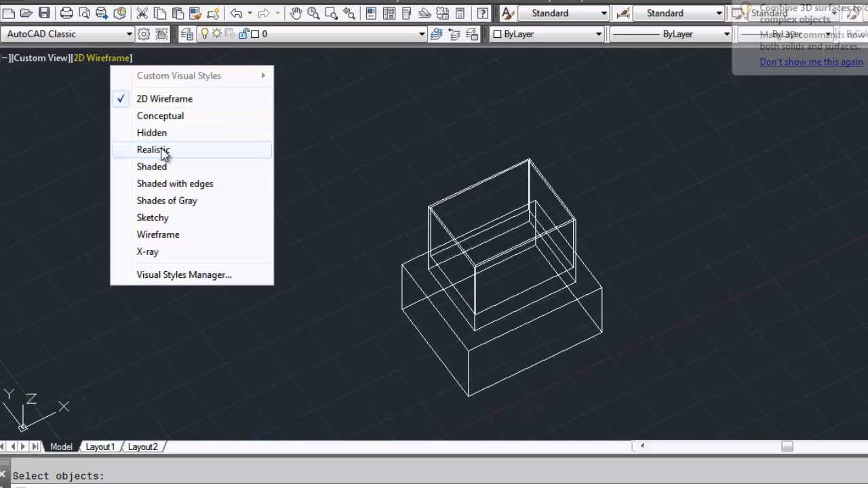868x488 pixels.
Task: Open Visual Styles Manager
Action: [x=192, y=275]
